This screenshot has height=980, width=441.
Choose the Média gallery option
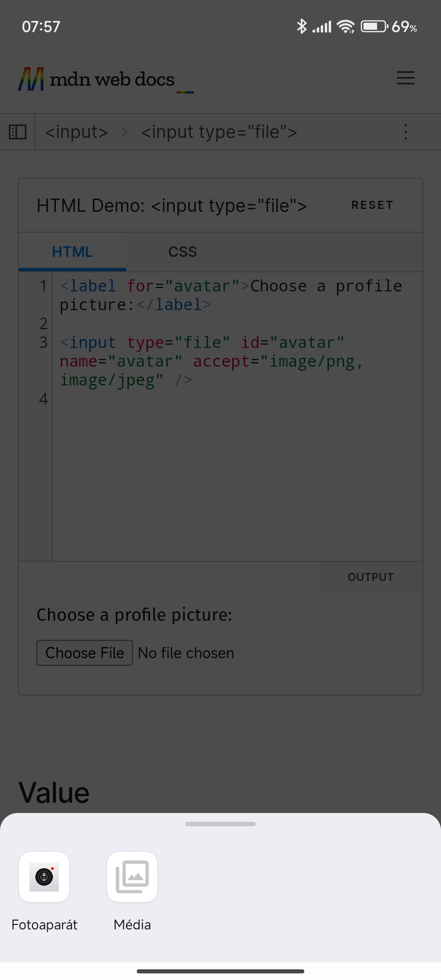coord(132,876)
